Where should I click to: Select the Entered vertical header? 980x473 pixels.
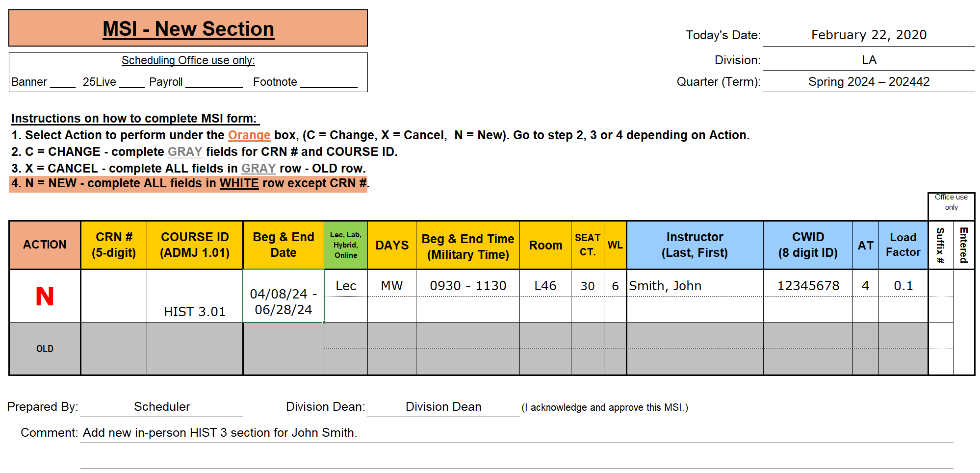tap(964, 245)
